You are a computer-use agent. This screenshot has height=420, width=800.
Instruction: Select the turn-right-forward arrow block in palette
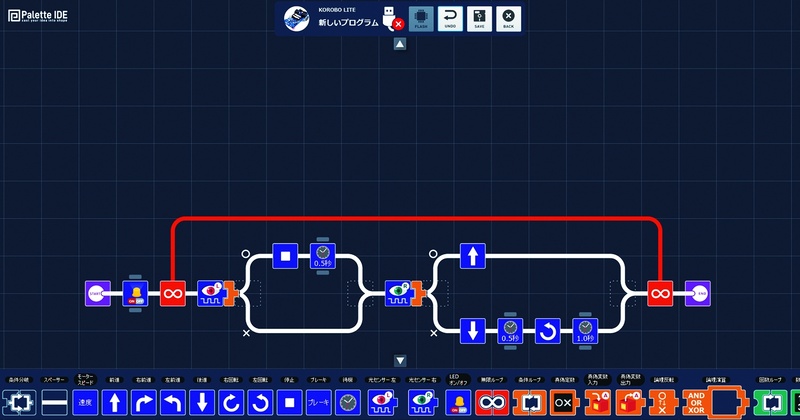pos(144,402)
